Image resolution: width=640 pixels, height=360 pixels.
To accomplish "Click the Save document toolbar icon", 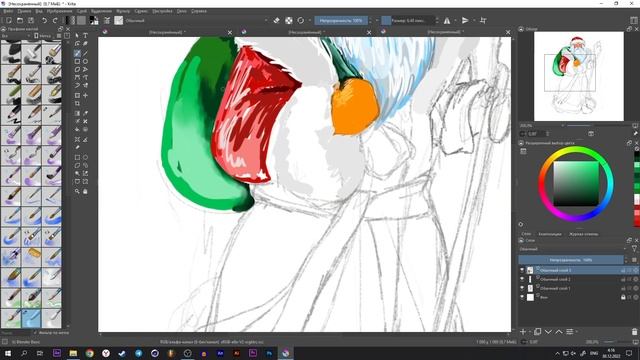I will [31, 20].
